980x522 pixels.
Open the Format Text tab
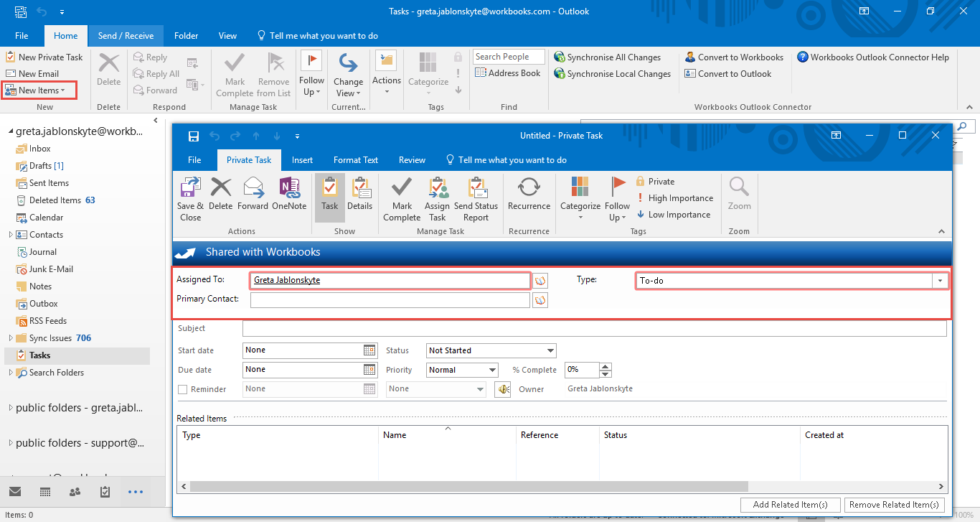pyautogui.click(x=356, y=160)
